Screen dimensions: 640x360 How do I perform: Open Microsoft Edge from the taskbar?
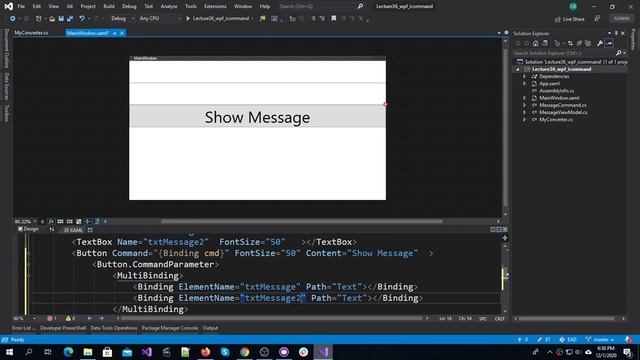[68, 352]
